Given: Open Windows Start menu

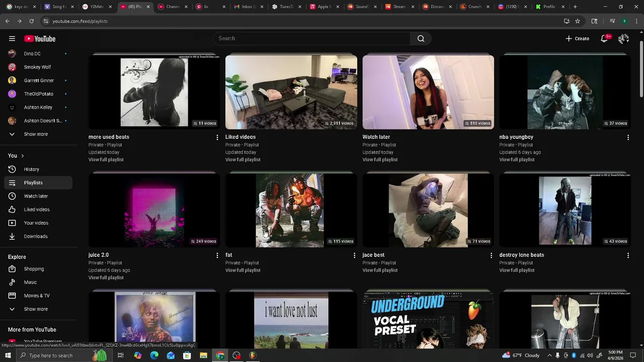Looking at the screenshot, I should 8,355.
